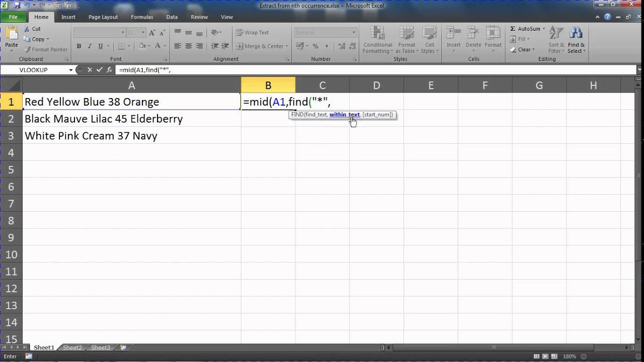
Task: Toggle Italic formatting
Action: (x=90, y=46)
